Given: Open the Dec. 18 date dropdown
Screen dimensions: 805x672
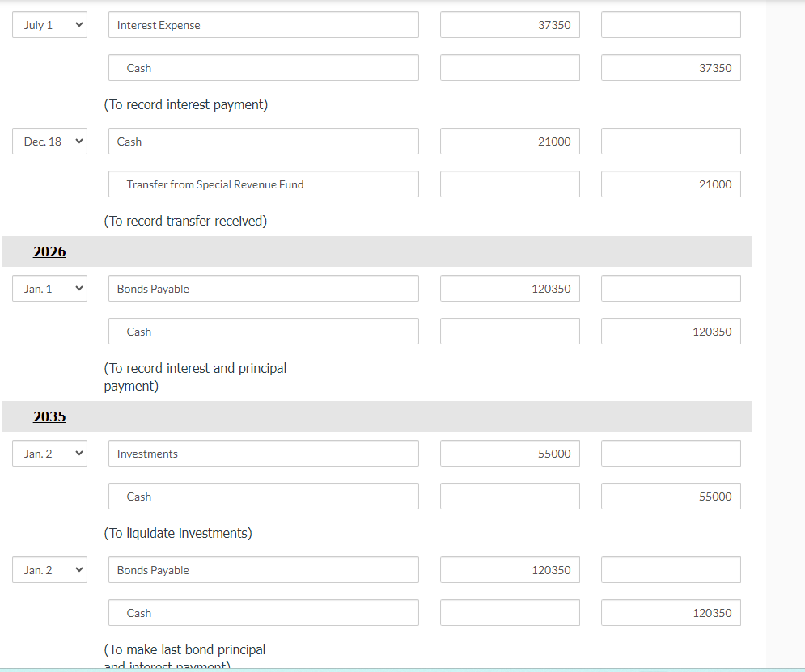Looking at the screenshot, I should [49, 141].
